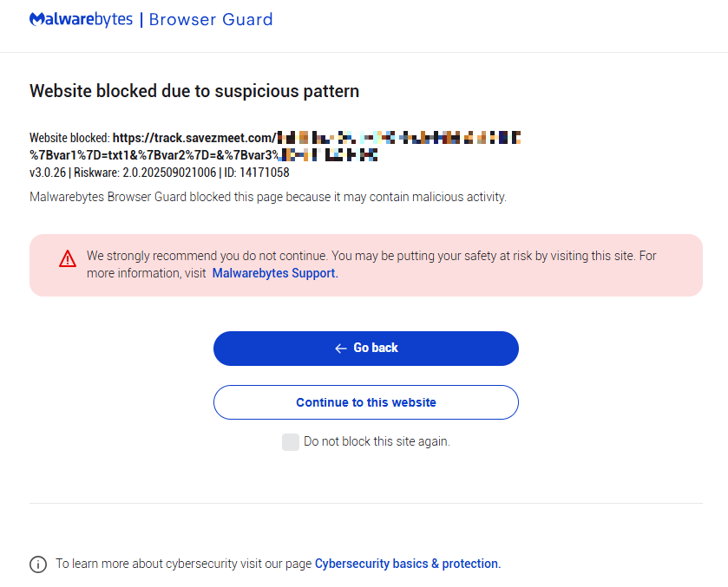The image size is (728, 587).
Task: Click the Browser Guard title text
Action: coord(211,19)
